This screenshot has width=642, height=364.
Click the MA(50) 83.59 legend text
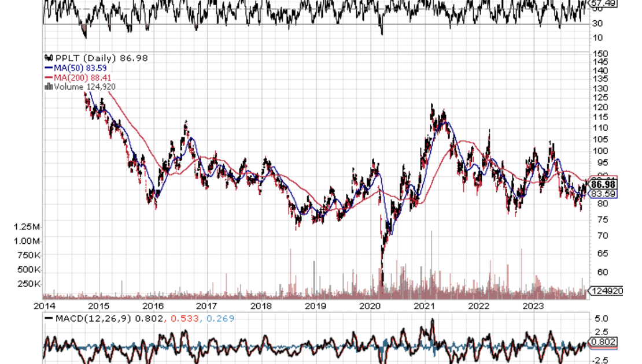tap(80, 68)
